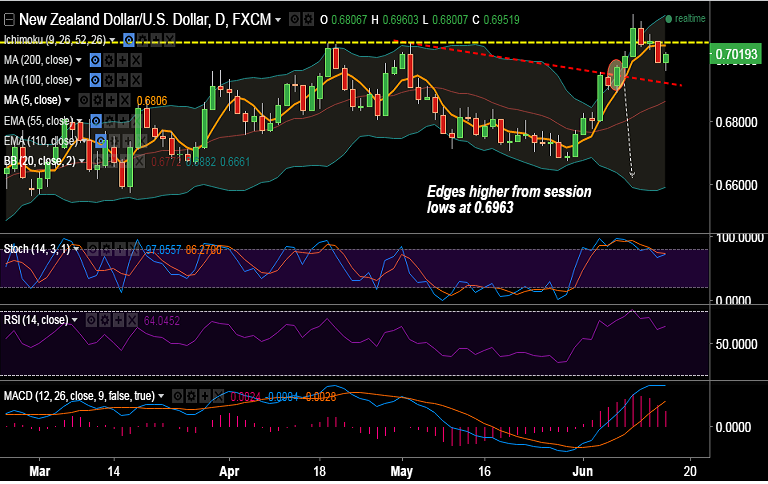The width and height of the screenshot is (768, 484).
Task: Open Ichimoku indicator settings gear
Action: click(142, 40)
